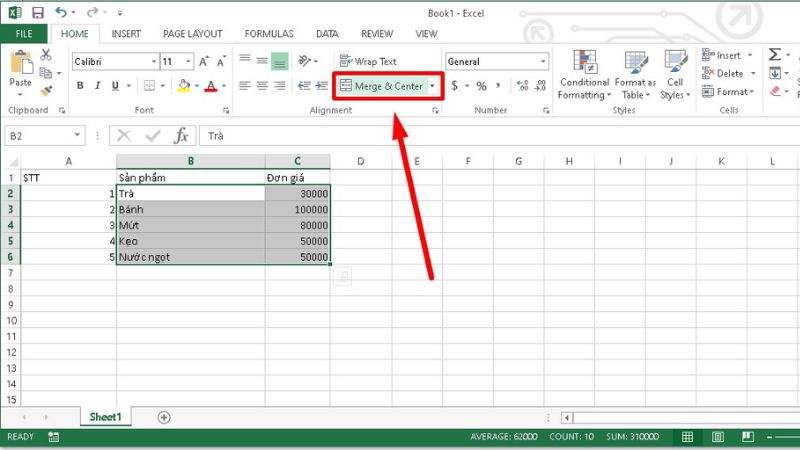Open the General number format dropdown

click(543, 61)
